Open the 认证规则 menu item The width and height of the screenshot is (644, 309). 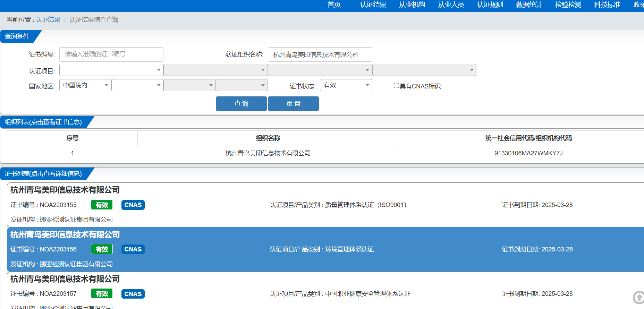[x=490, y=5]
